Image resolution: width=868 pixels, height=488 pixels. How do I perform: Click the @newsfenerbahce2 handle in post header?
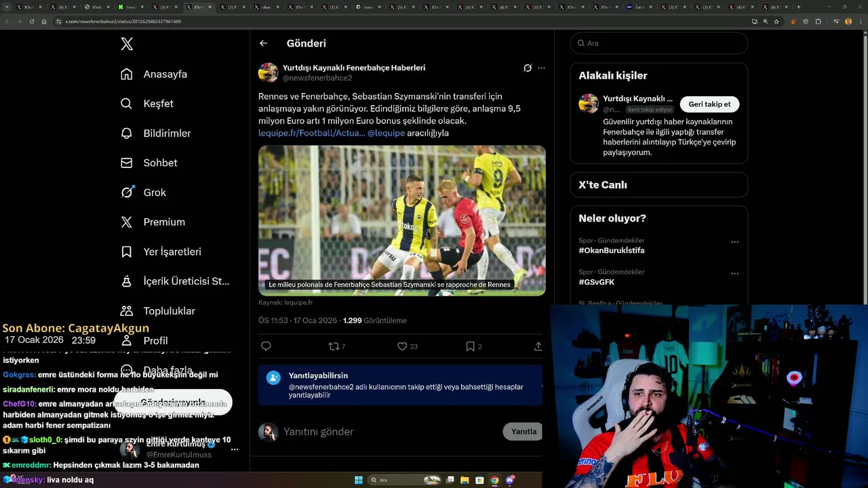[317, 78]
